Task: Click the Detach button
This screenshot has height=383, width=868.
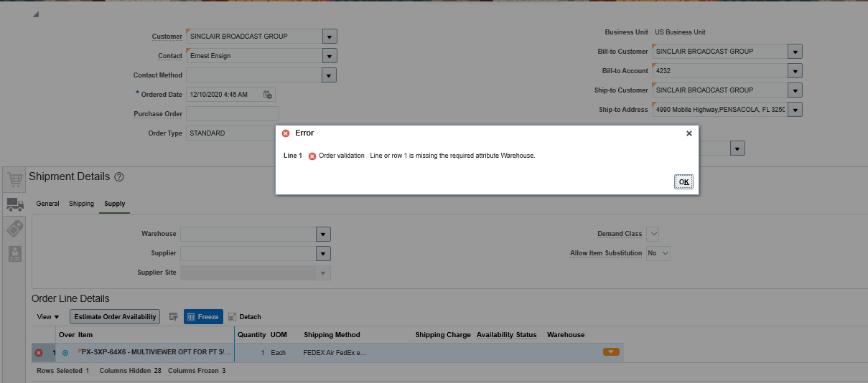Action: pyautogui.click(x=245, y=317)
